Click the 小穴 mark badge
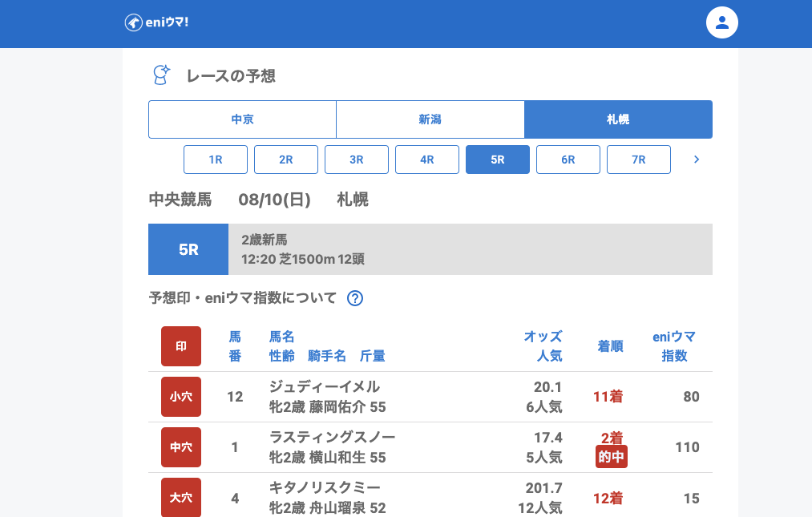Image resolution: width=812 pixels, height=517 pixels. coord(181,397)
